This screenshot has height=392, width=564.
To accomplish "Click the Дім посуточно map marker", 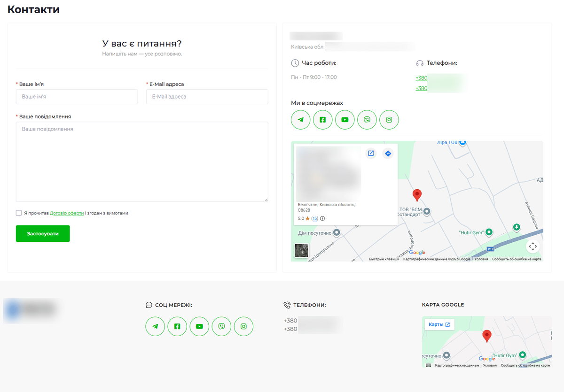I will (337, 233).
